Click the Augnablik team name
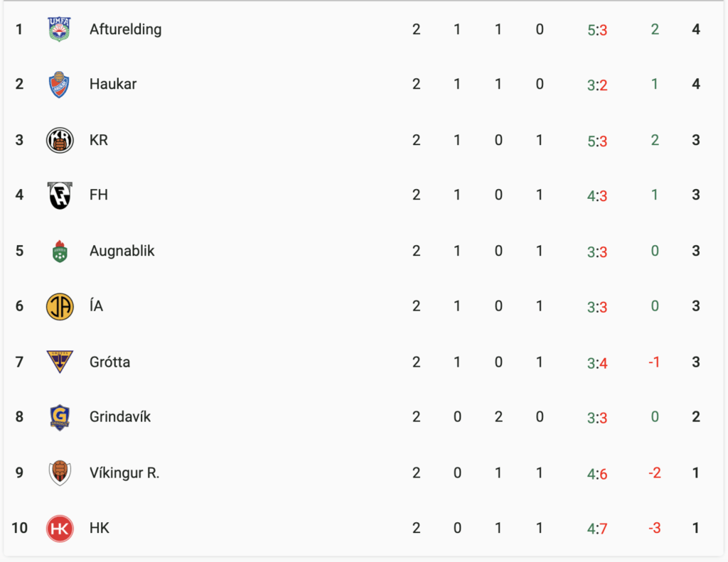The width and height of the screenshot is (728, 562). pyautogui.click(x=122, y=251)
